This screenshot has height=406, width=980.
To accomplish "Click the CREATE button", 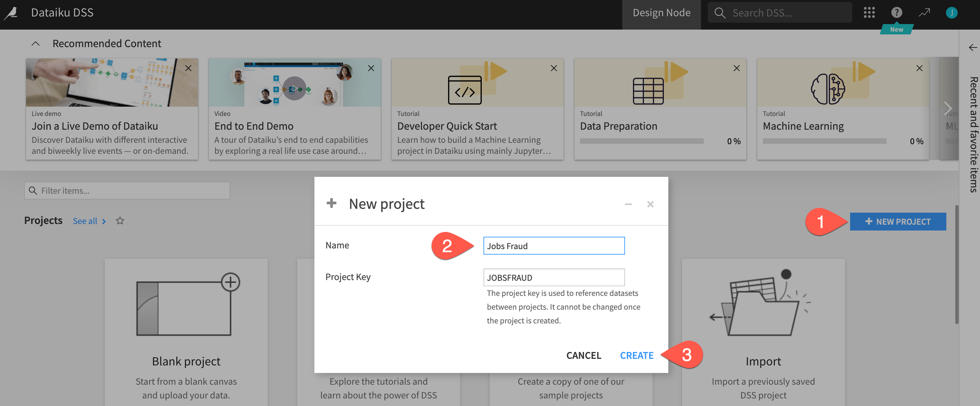I will [x=636, y=355].
